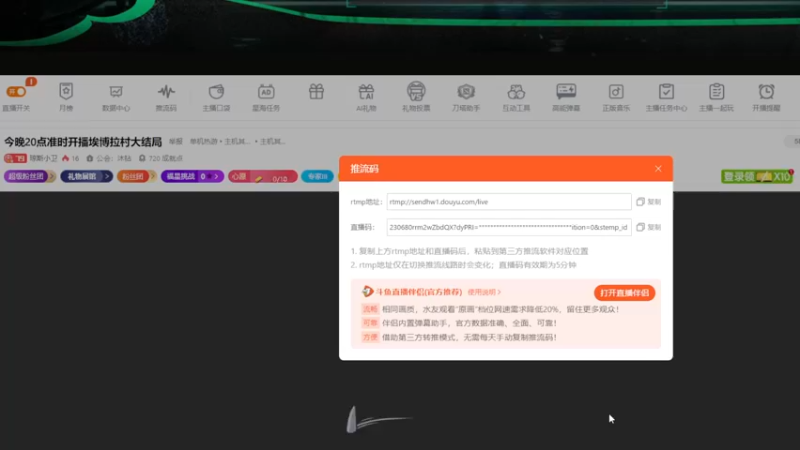The width and height of the screenshot is (800, 450).
Task: Click the 打开直播伴侣 button
Action: pyautogui.click(x=624, y=293)
